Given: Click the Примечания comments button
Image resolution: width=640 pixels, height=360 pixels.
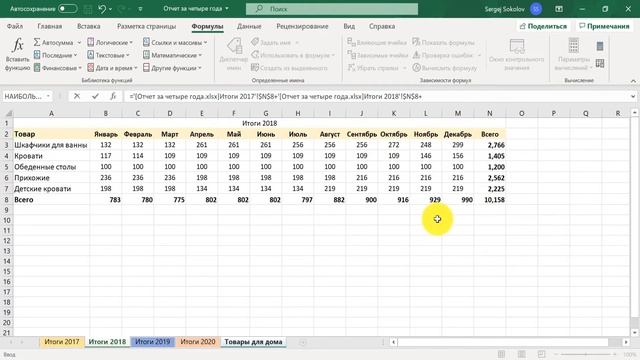Looking at the screenshot, I should coord(604,26).
